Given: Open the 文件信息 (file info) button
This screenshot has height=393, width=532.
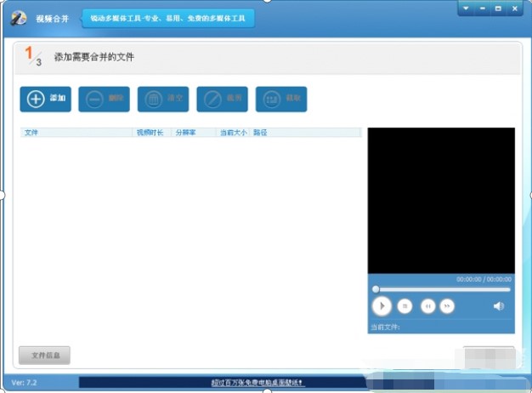Looking at the screenshot, I should 44,356.
